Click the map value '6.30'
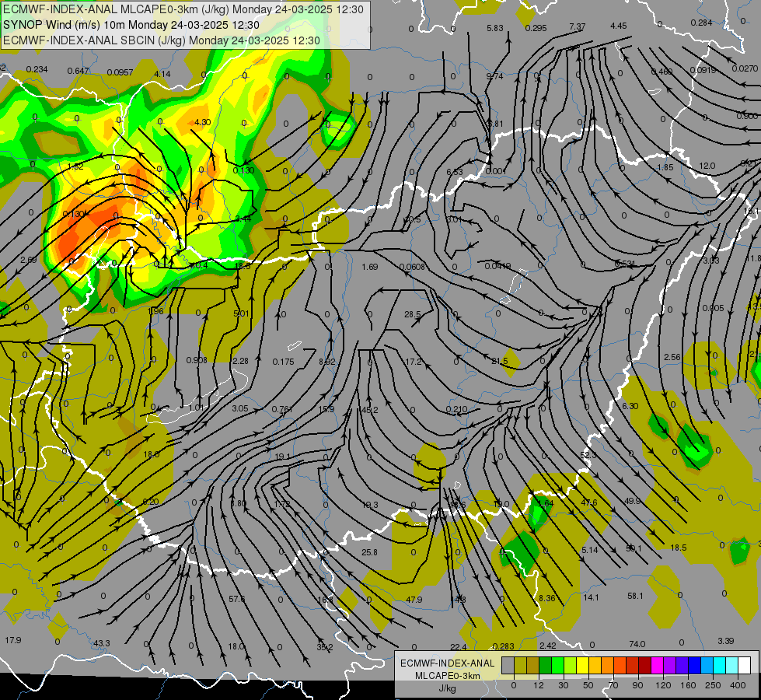This screenshot has height=700, width=761. tap(630, 406)
